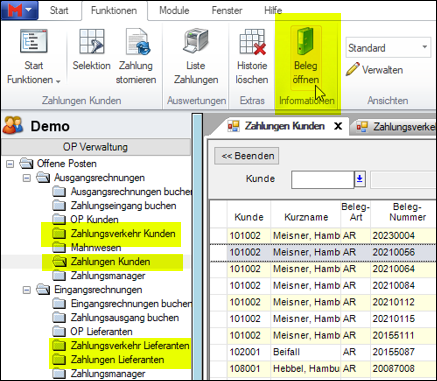The image size is (437, 381).
Task: Click Beleg öffnen green binder icon
Action: [x=305, y=41]
